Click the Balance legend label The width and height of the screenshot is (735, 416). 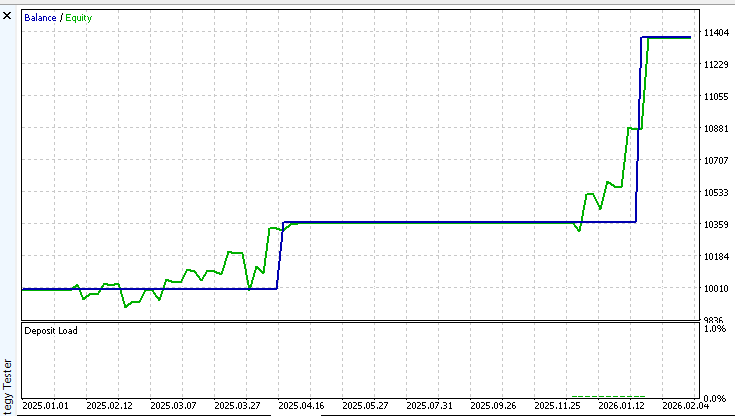tap(40, 18)
